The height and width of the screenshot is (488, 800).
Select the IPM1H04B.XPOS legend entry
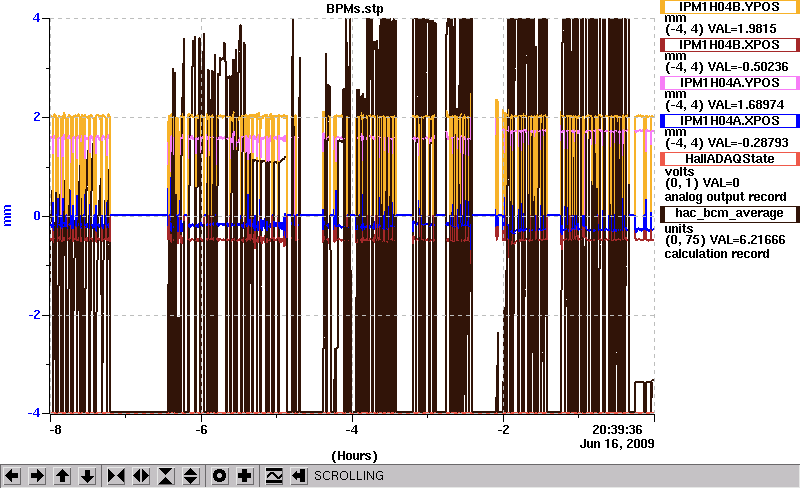(729, 45)
